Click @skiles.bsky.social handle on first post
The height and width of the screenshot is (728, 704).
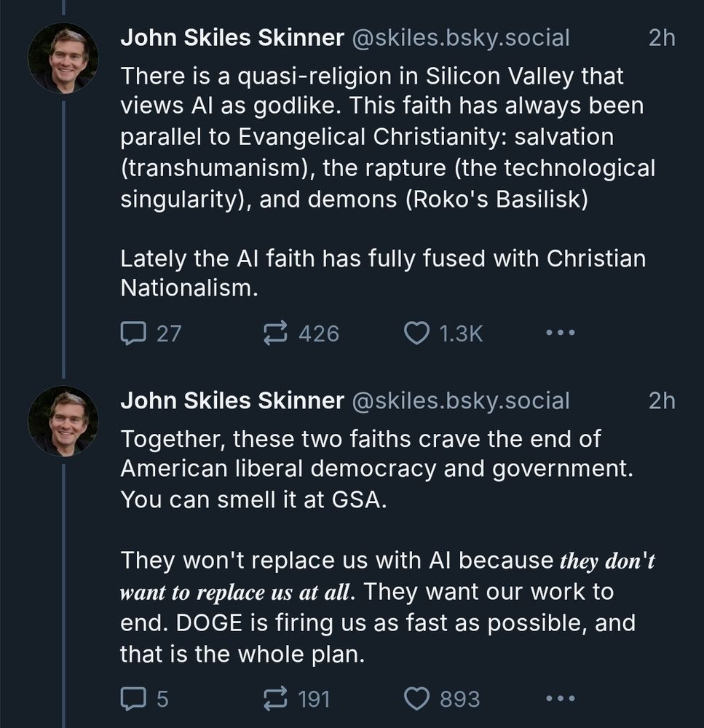pyautogui.click(x=460, y=38)
